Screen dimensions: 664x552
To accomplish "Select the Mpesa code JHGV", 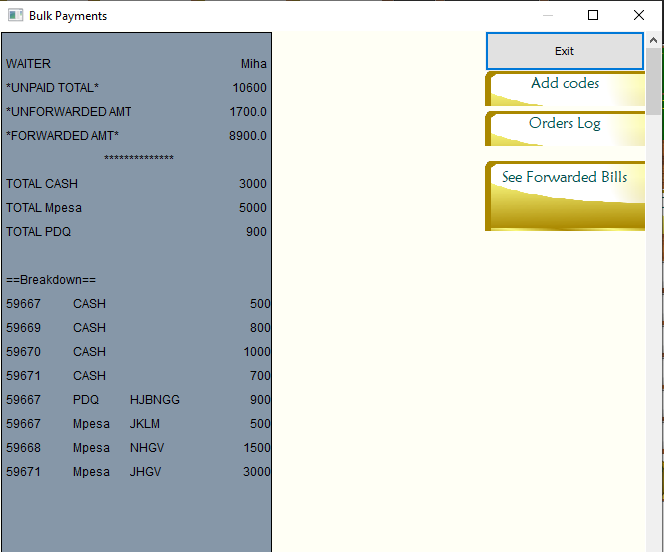I will click(146, 472).
